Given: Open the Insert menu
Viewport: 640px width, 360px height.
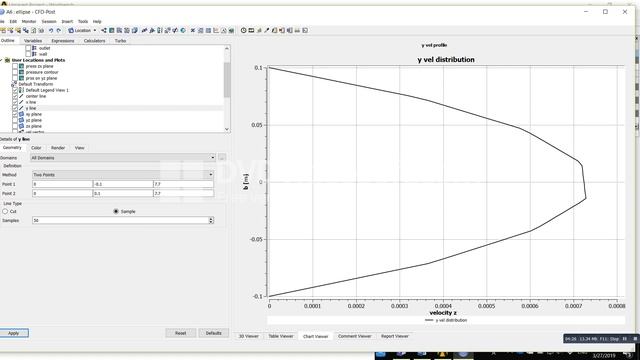Looking at the screenshot, I should click(67, 21).
